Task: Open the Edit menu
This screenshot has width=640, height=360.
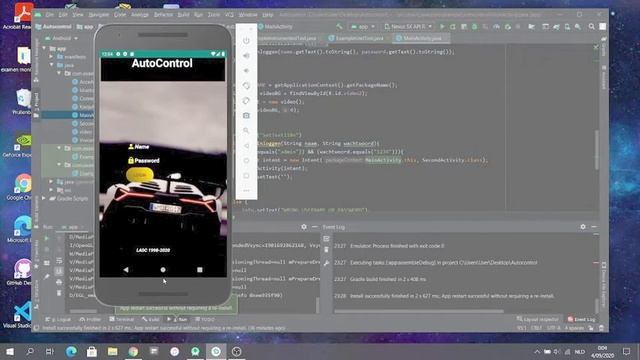Action: point(63,15)
